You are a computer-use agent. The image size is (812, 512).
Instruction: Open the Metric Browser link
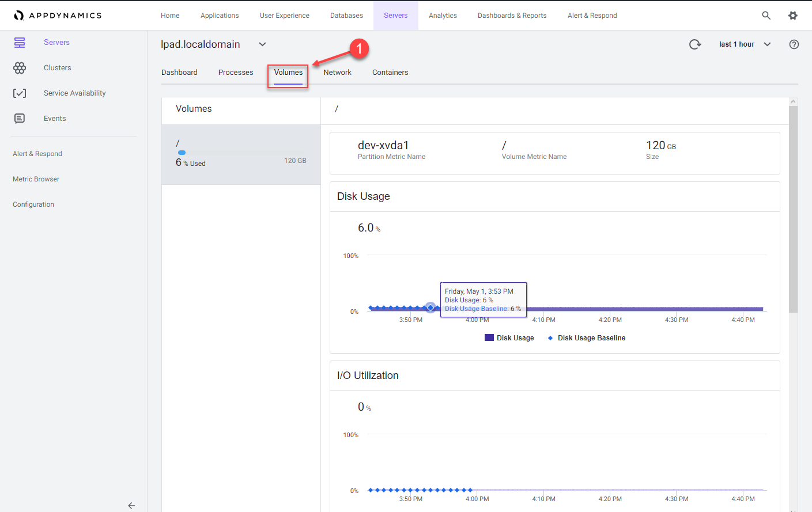[36, 179]
